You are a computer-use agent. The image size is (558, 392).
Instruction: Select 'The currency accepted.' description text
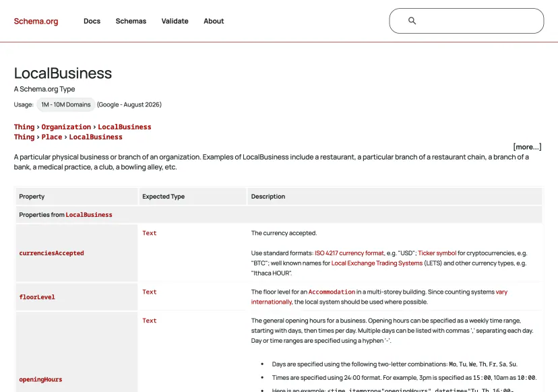point(284,233)
